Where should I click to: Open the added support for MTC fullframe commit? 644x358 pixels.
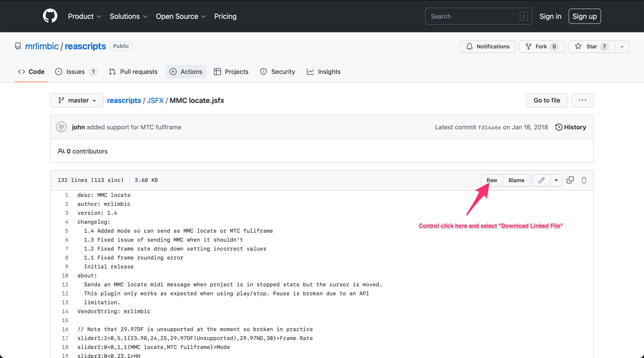pos(134,127)
